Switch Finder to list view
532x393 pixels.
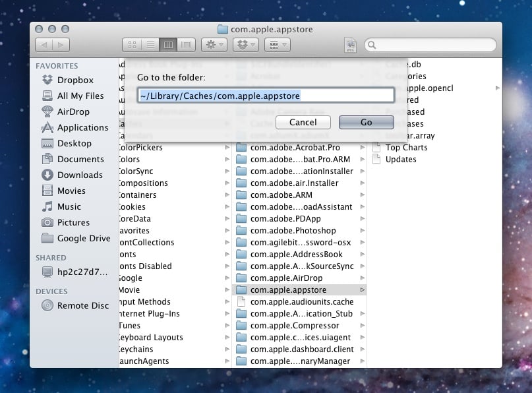click(x=150, y=45)
